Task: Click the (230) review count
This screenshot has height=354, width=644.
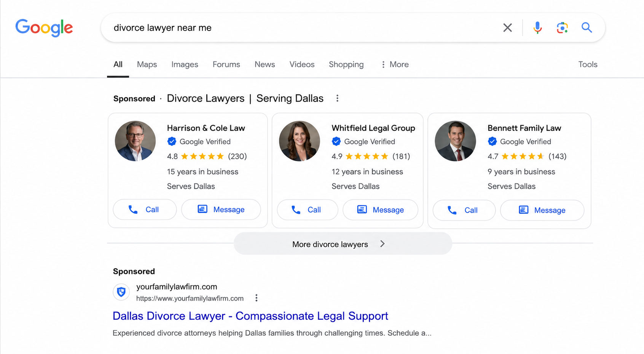Action: pyautogui.click(x=238, y=156)
